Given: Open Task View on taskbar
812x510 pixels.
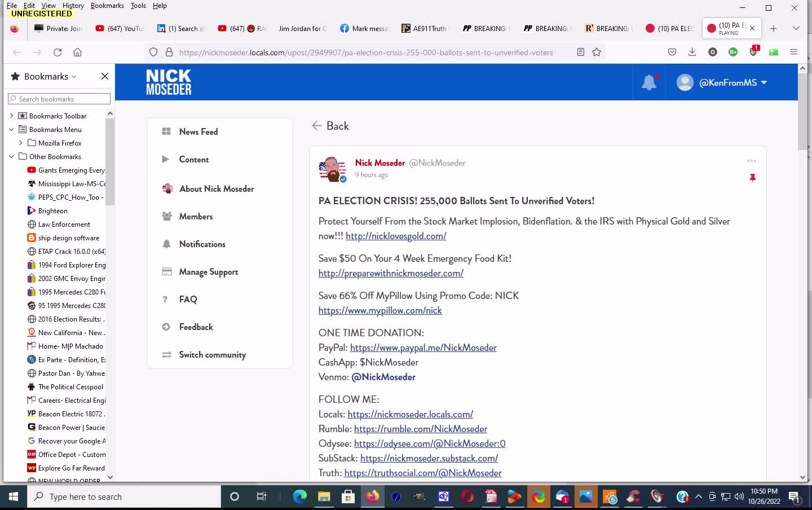Looking at the screenshot, I should pyautogui.click(x=261, y=496).
